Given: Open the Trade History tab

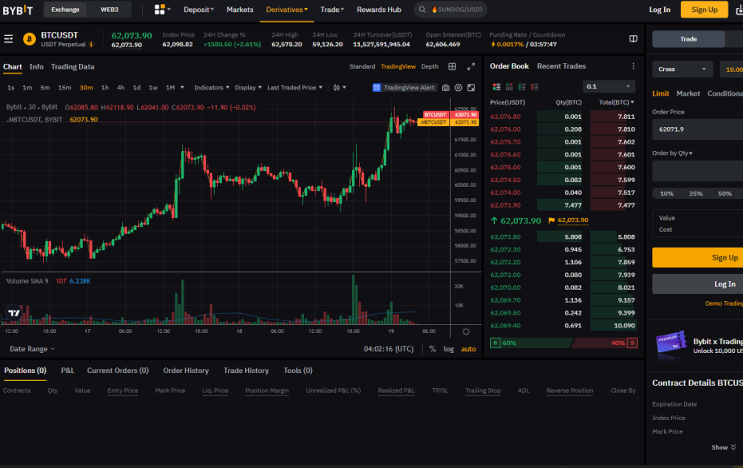Looking at the screenshot, I should (x=246, y=370).
